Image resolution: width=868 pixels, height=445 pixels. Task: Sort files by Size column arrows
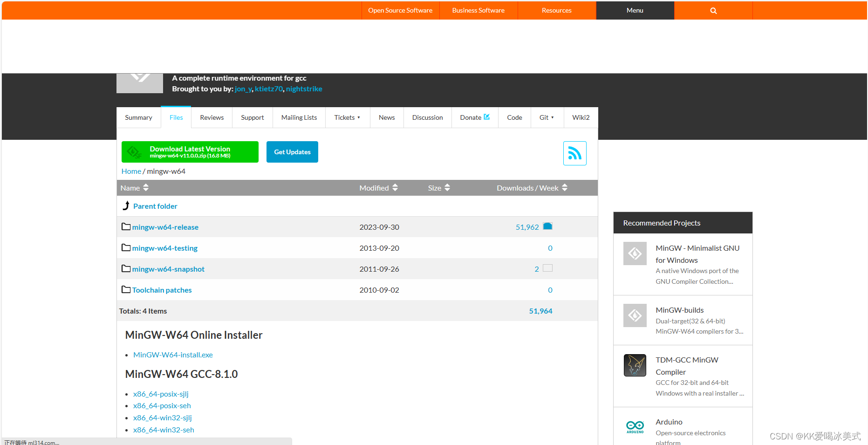[447, 187]
